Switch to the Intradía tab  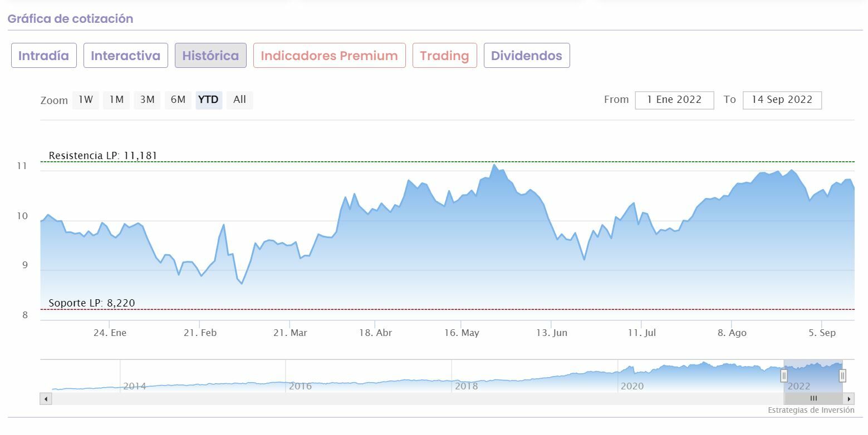point(44,56)
